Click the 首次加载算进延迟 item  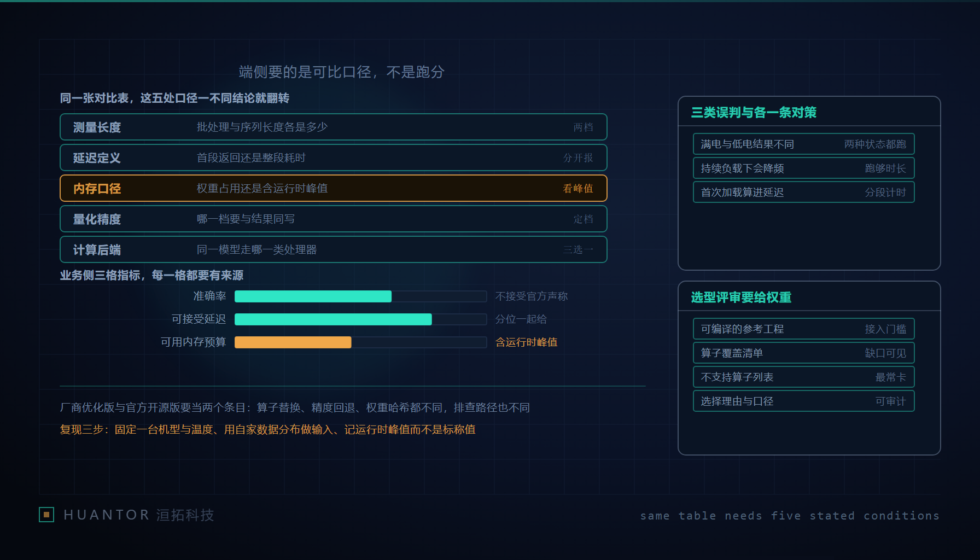pos(804,192)
